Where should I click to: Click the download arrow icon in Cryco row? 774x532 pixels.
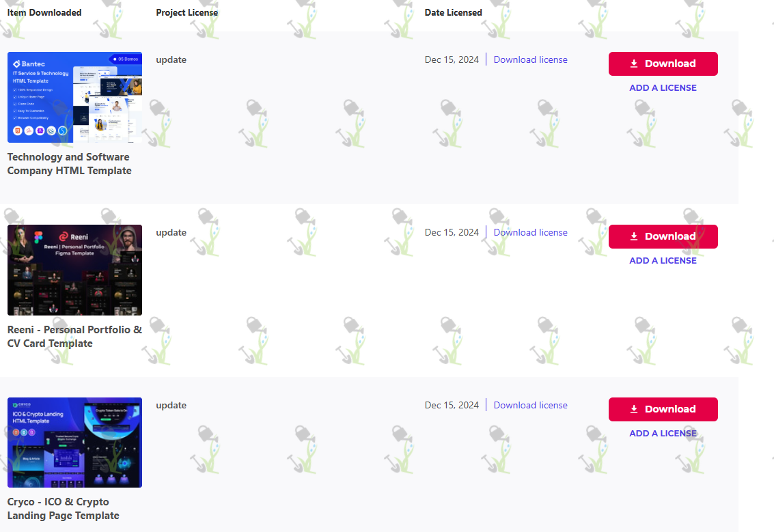pyautogui.click(x=634, y=409)
